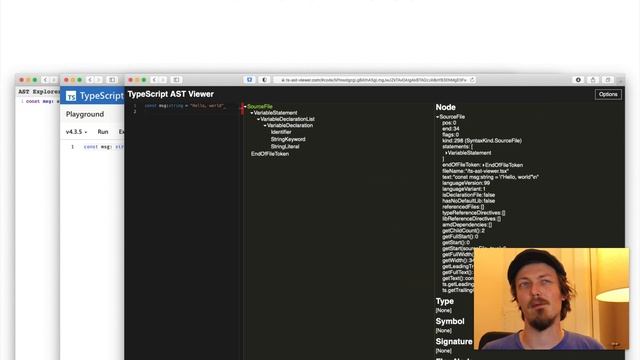Select the Identifier tree node

(x=281, y=132)
